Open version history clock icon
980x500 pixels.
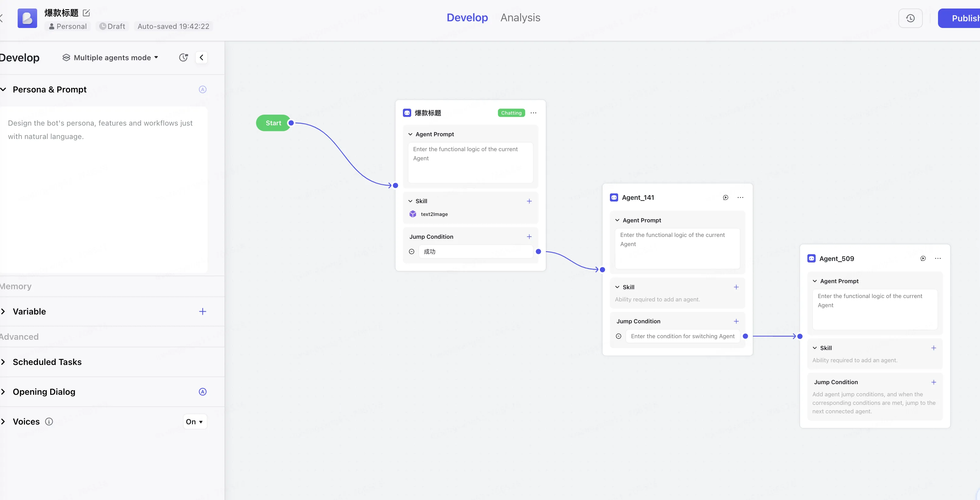pyautogui.click(x=910, y=18)
